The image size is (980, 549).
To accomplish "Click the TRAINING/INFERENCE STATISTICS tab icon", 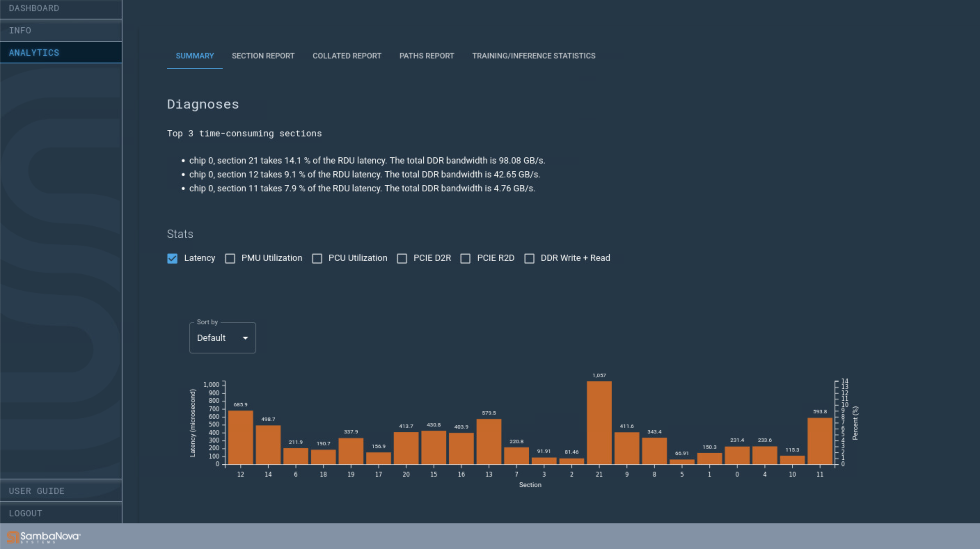I will [534, 55].
